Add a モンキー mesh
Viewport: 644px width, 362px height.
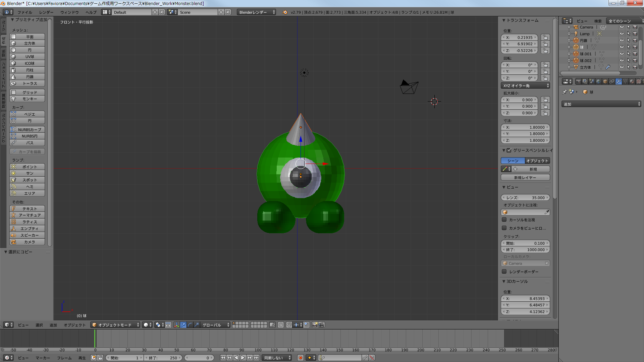coord(27,99)
